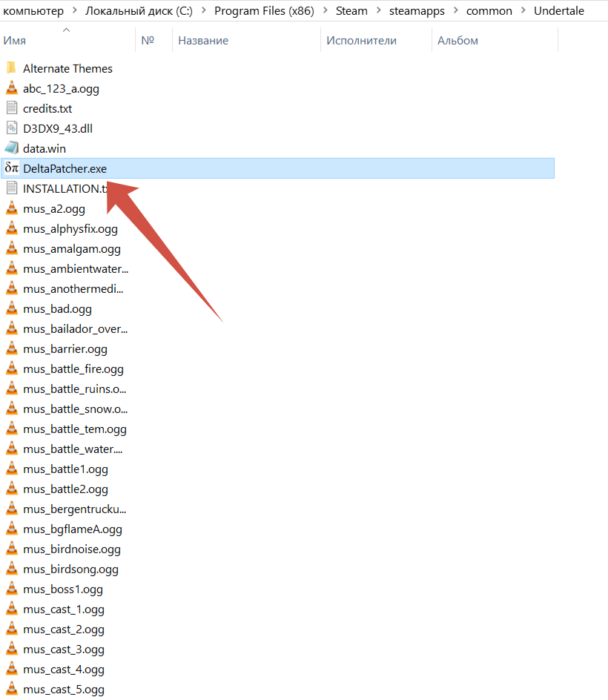The width and height of the screenshot is (608, 700).
Task: Select file name mus_ambientwater...
Action: pyautogui.click(x=76, y=268)
